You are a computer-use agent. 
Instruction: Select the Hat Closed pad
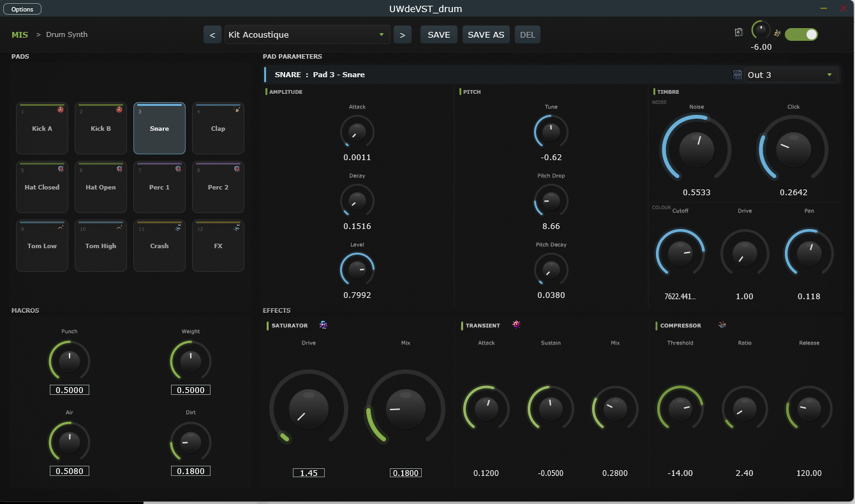(42, 187)
